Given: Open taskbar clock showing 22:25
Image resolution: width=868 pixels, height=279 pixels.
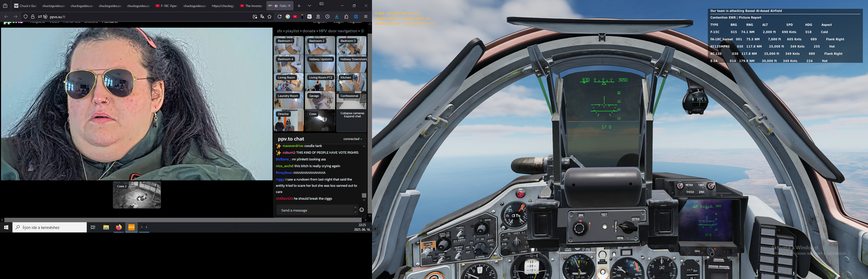Looking at the screenshot, I should 362,227.
